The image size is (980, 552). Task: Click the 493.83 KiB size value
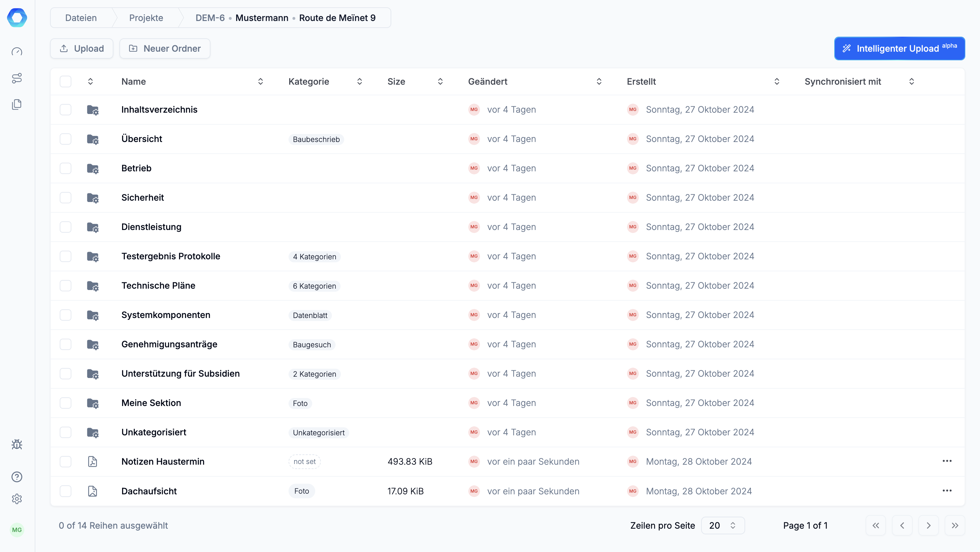[x=410, y=462]
